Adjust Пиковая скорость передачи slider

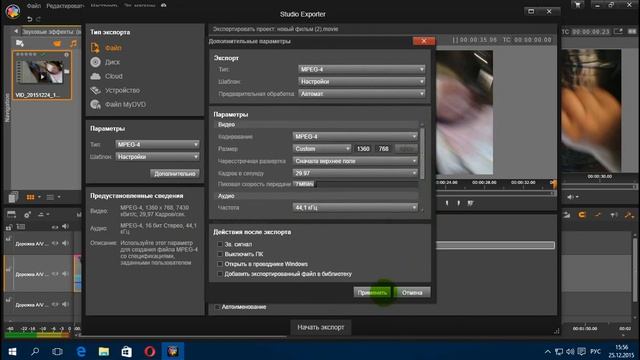tap(355, 184)
